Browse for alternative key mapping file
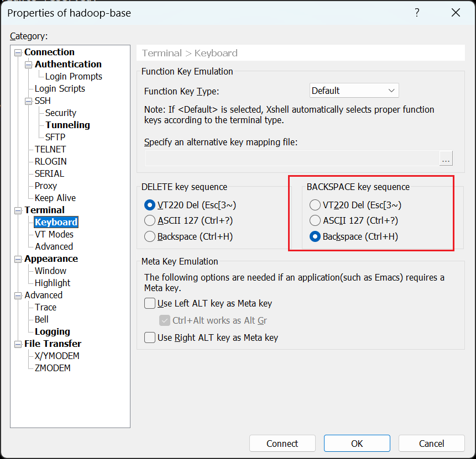The image size is (476, 459). (x=446, y=159)
